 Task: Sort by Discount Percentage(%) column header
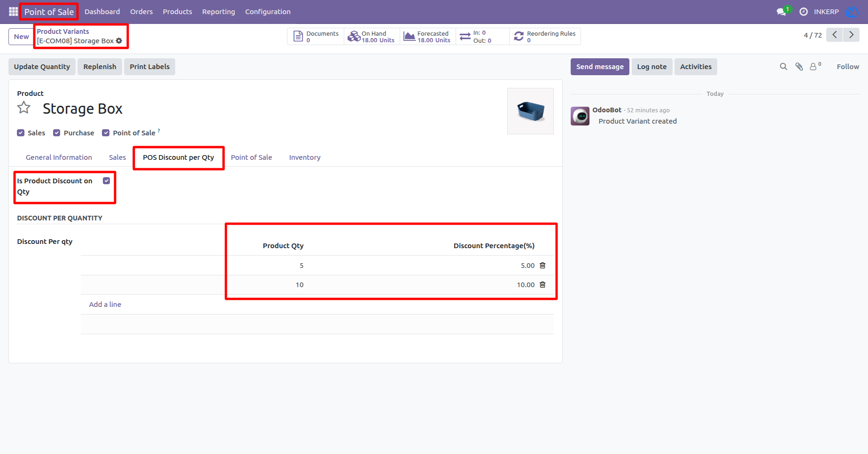pos(494,246)
